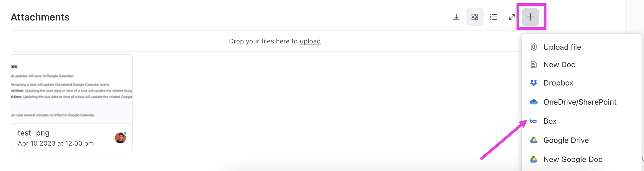Switch to grid view for attachments

point(475,17)
